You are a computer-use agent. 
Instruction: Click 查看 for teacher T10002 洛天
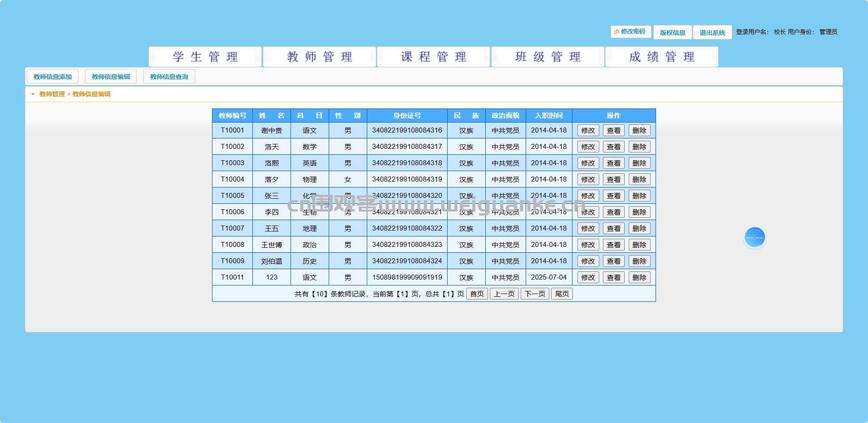point(614,147)
